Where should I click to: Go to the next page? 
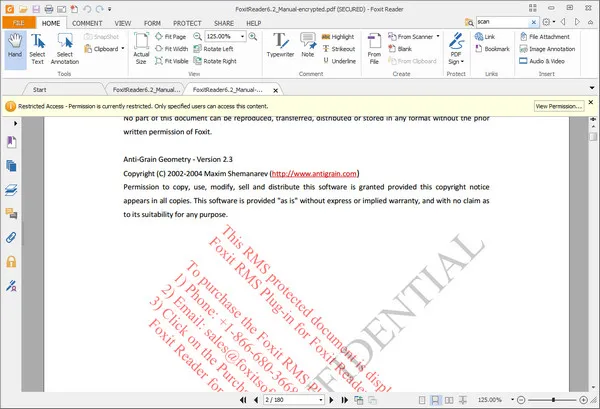pyautogui.click(x=331, y=400)
